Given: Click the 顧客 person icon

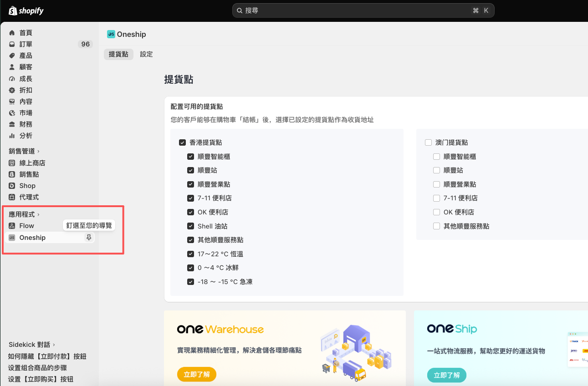Looking at the screenshot, I should click(x=12, y=67).
